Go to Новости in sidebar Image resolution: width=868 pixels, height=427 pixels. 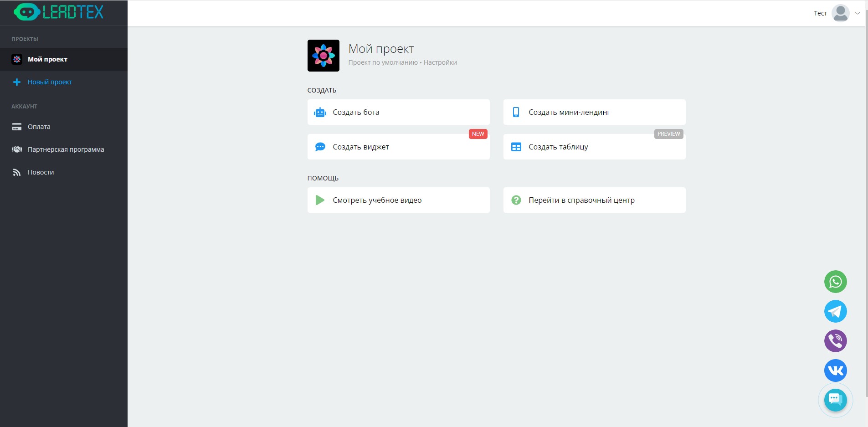(41, 172)
